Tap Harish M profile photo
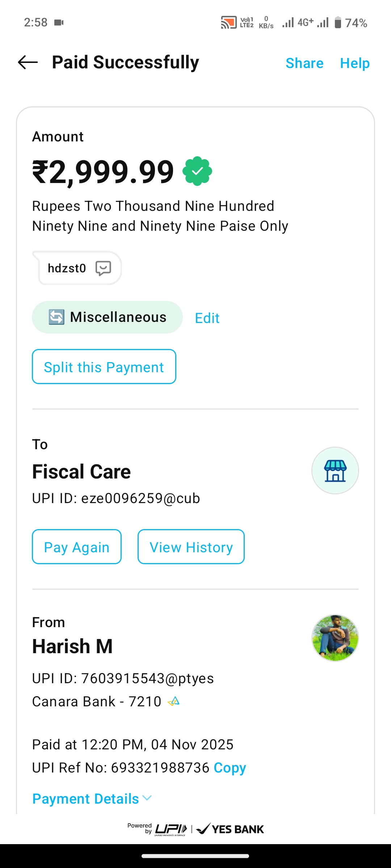Screen dimensions: 391x868 [x=335, y=638]
